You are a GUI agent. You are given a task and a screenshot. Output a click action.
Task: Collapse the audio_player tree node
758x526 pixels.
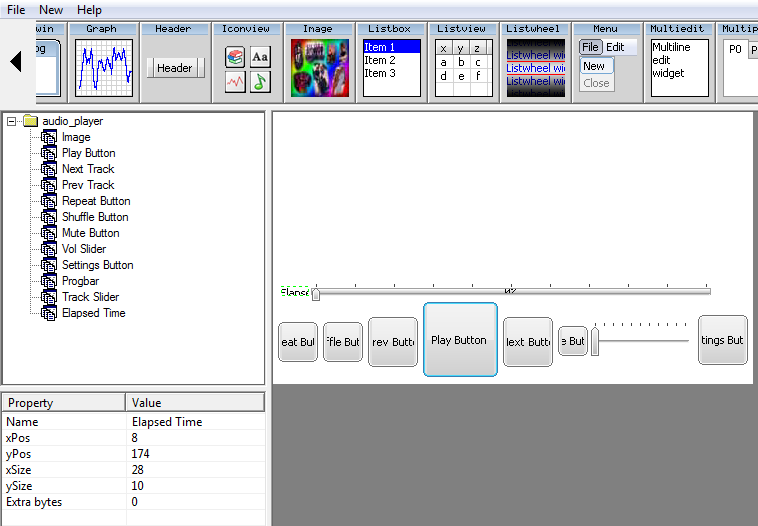(12, 121)
